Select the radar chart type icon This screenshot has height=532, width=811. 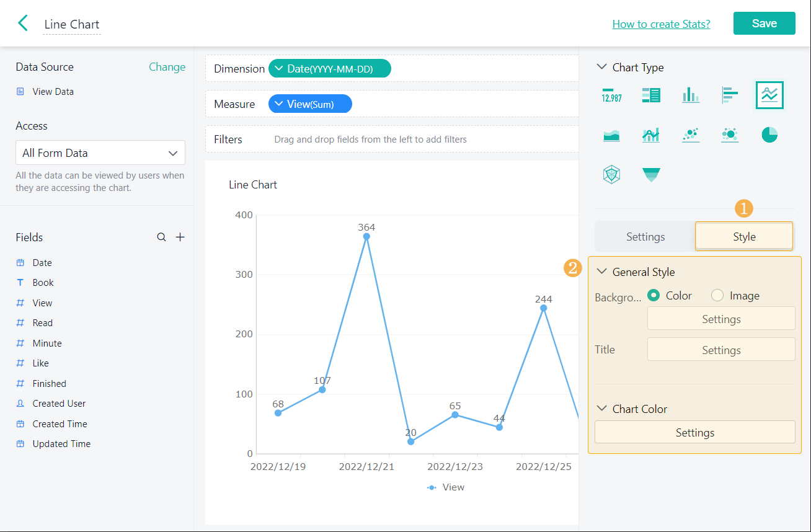[611, 175]
